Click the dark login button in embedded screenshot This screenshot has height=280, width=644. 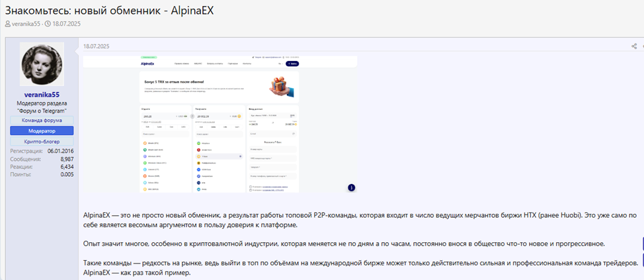[292, 64]
